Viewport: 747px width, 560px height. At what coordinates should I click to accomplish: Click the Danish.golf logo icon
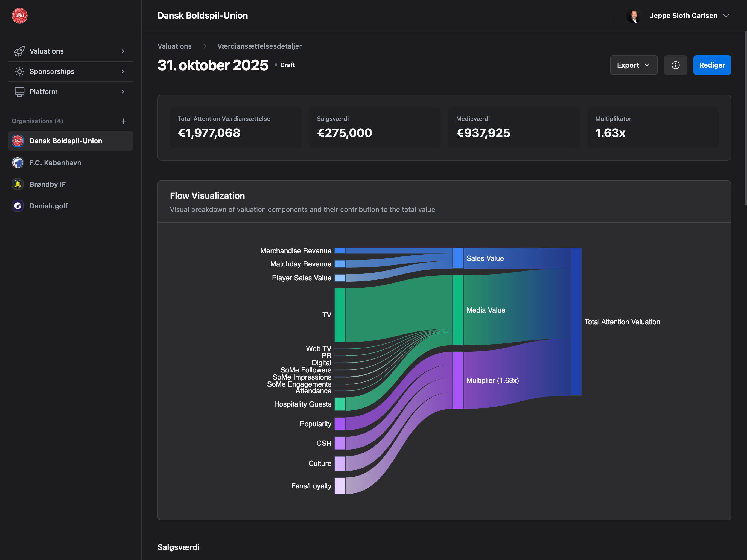tap(17, 206)
